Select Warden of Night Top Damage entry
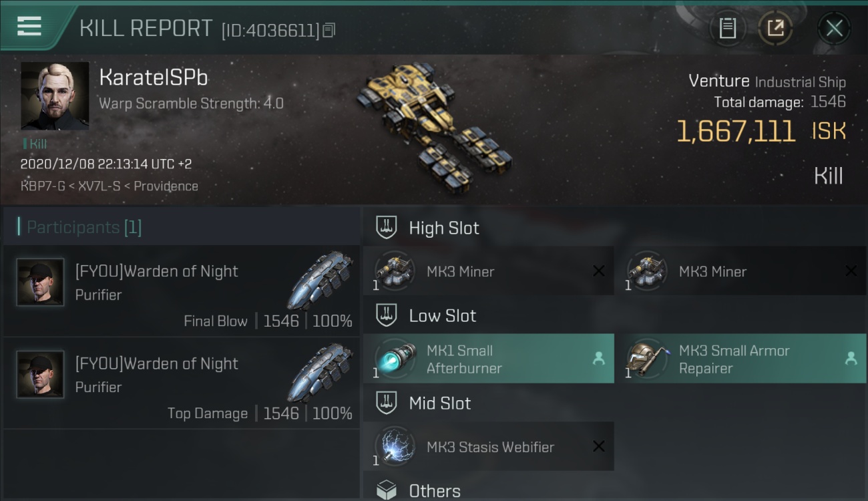Screen dimensions: 868x501 pos(182,383)
